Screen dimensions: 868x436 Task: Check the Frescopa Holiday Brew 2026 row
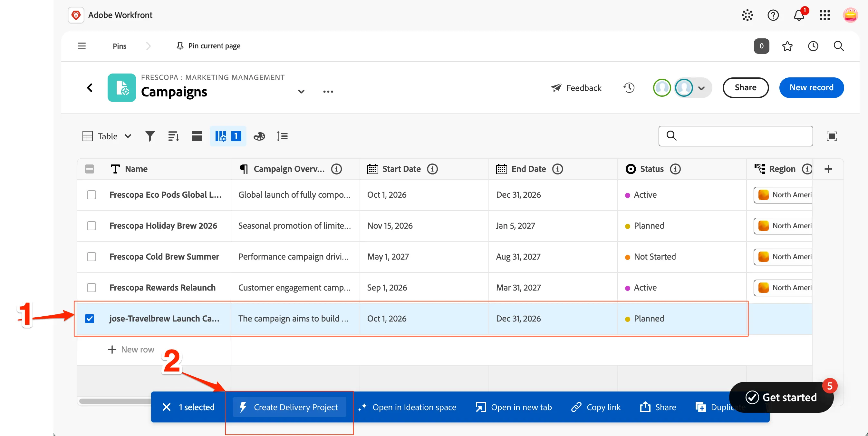91,226
